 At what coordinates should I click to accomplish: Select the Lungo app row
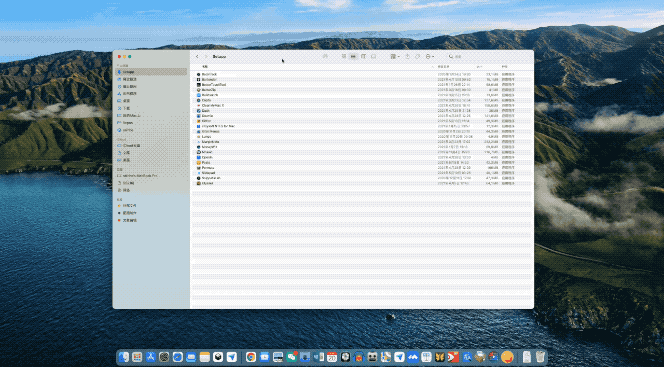361,137
